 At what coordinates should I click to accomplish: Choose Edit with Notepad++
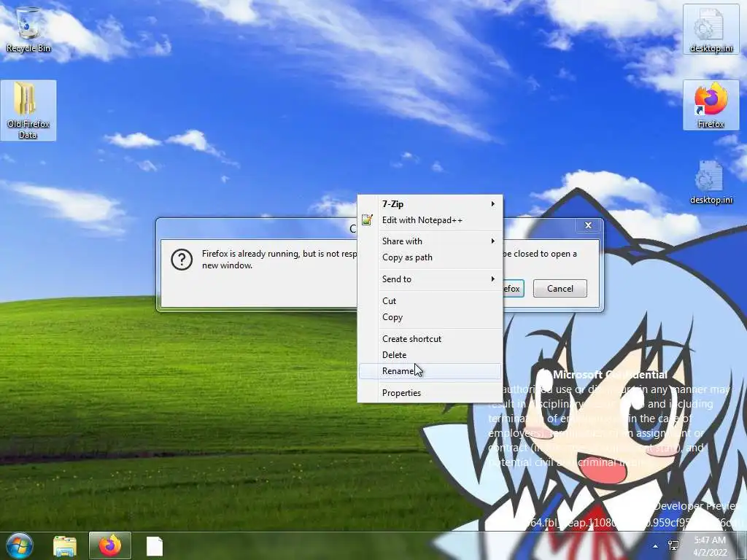(430, 220)
